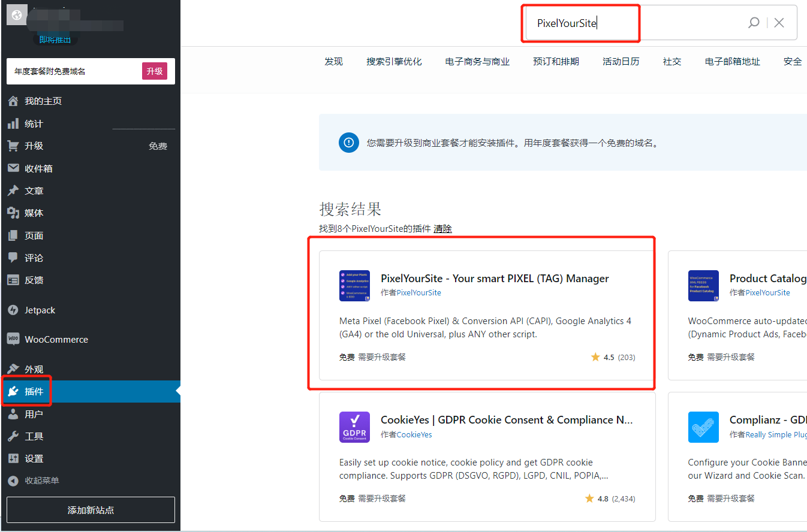The height and width of the screenshot is (532, 807).
Task: Clear search with the X icon
Action: point(779,23)
